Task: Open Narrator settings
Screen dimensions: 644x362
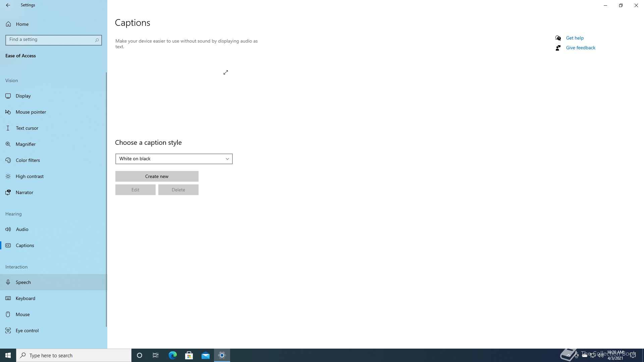Action: click(54, 192)
